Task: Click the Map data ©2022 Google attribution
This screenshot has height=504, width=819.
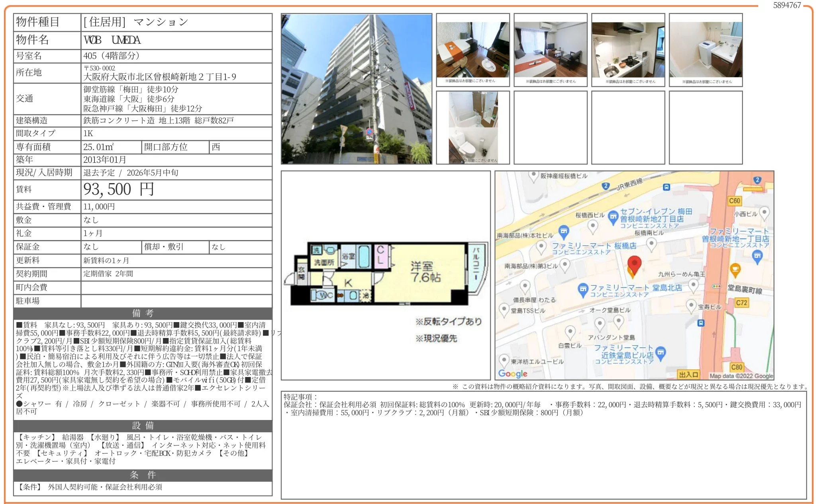Action: click(x=741, y=375)
